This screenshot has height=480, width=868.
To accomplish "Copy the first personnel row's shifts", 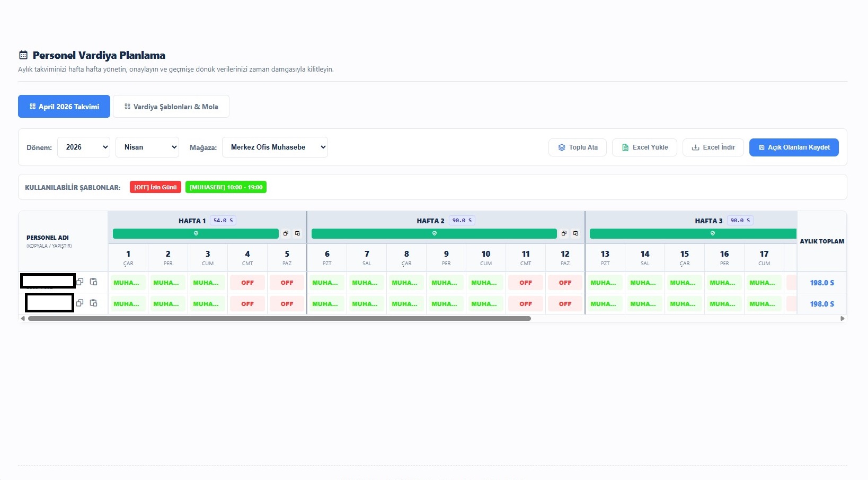I will pos(79,282).
